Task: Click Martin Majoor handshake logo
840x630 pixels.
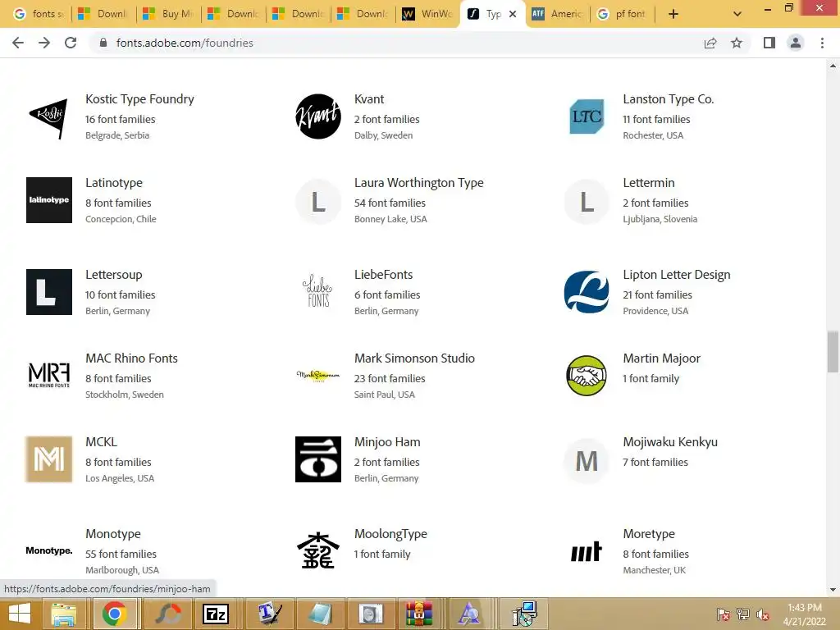Action: [587, 376]
